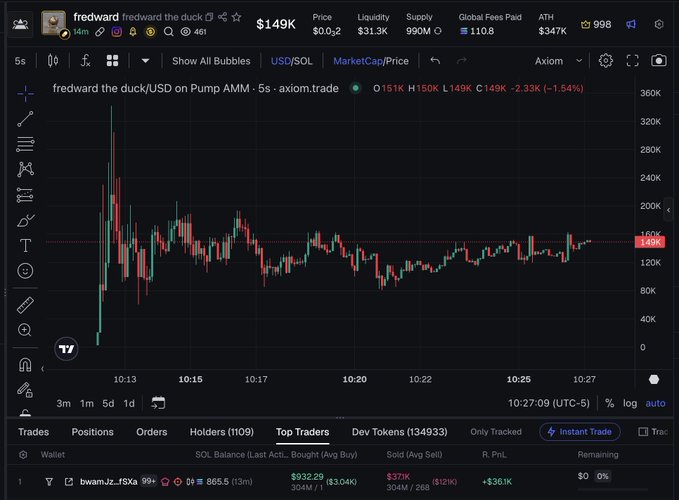Click the eye watchers count 461
Image resolution: width=679 pixels, height=500 pixels.
[193, 32]
